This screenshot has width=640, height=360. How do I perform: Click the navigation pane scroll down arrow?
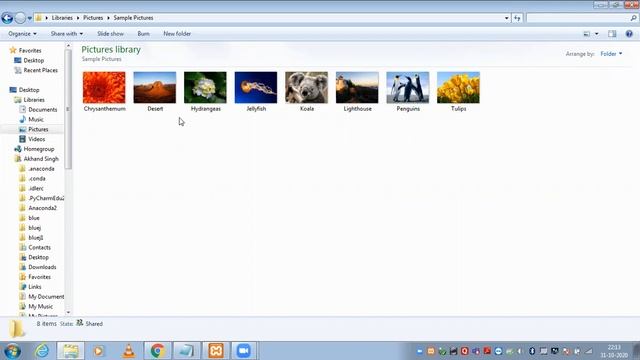[68, 312]
